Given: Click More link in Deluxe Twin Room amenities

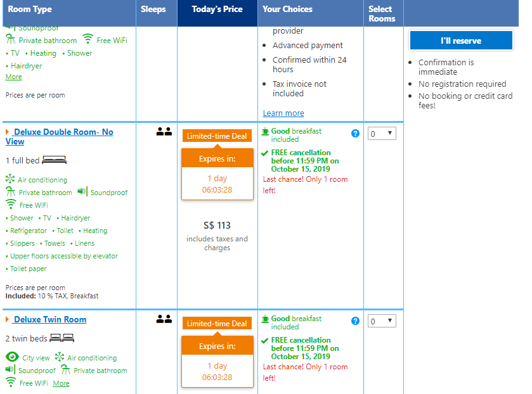Looking at the screenshot, I should (x=62, y=383).
